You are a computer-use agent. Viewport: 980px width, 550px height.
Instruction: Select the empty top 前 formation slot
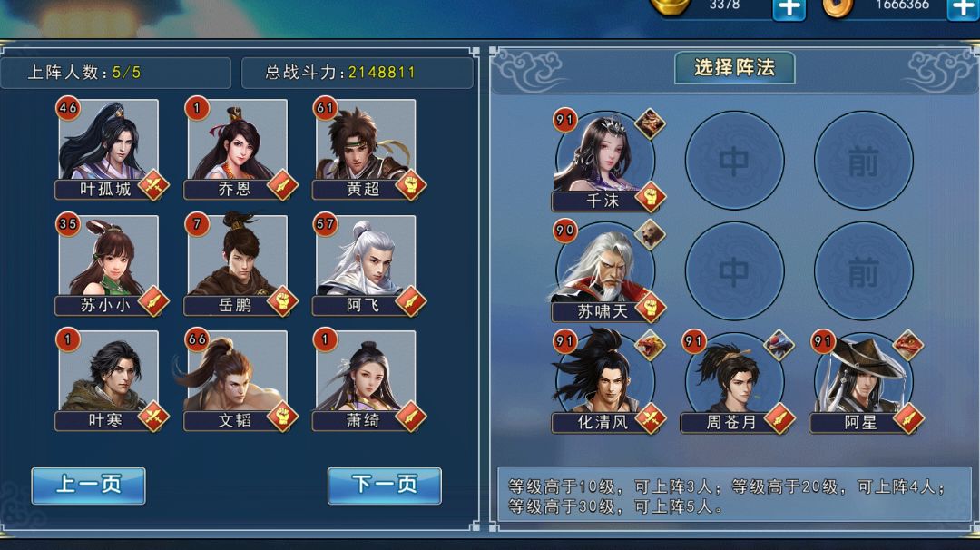click(863, 161)
